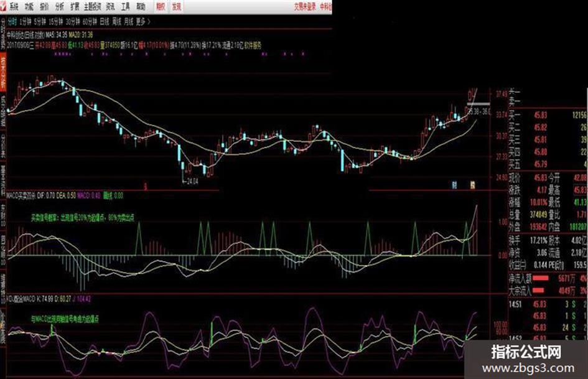Click the 交易未登录 trading login link
The image size is (588, 379).
305,7
